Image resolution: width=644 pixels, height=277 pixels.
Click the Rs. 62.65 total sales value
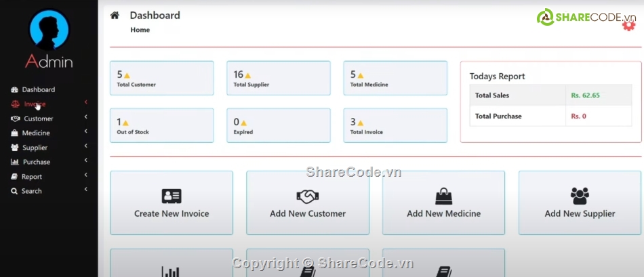585,95
